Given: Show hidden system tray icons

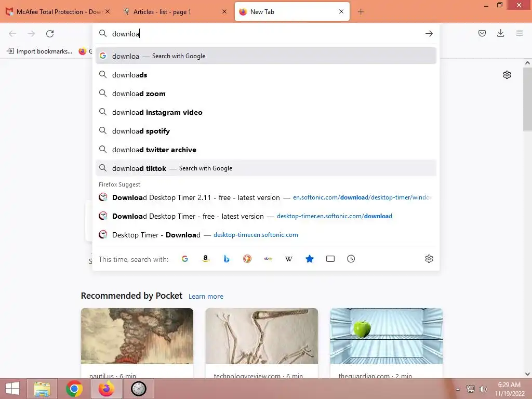Looking at the screenshot, I should [458, 389].
